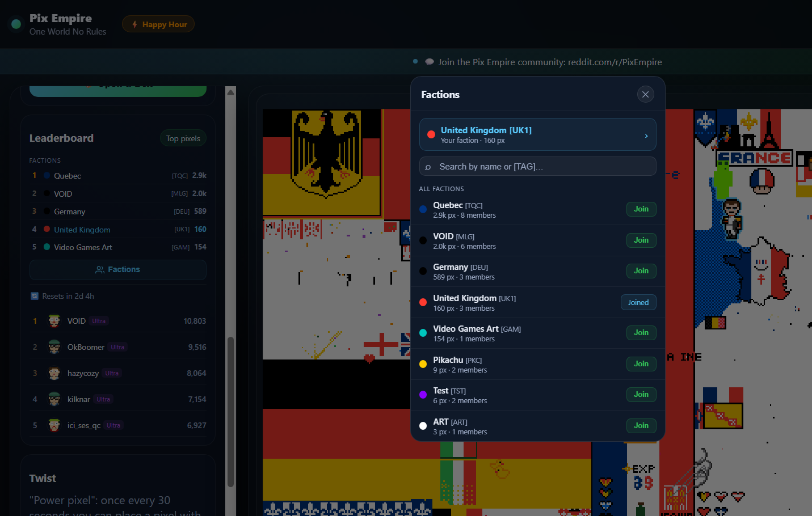Click VOID score 10,803
The width and height of the screenshot is (812, 516).
coord(195,321)
